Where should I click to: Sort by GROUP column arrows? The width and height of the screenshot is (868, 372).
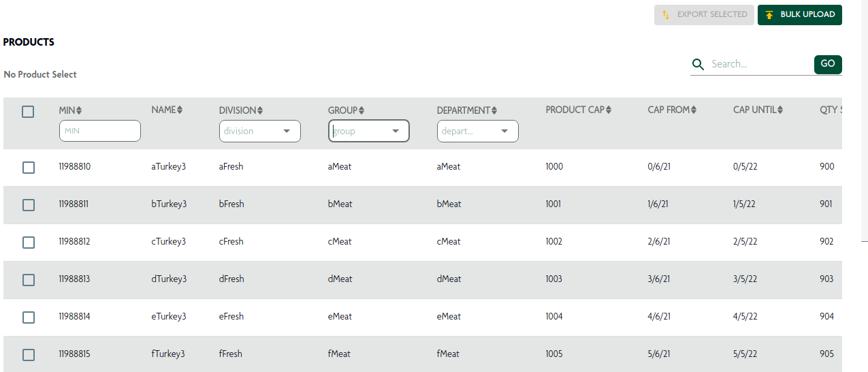click(x=361, y=110)
